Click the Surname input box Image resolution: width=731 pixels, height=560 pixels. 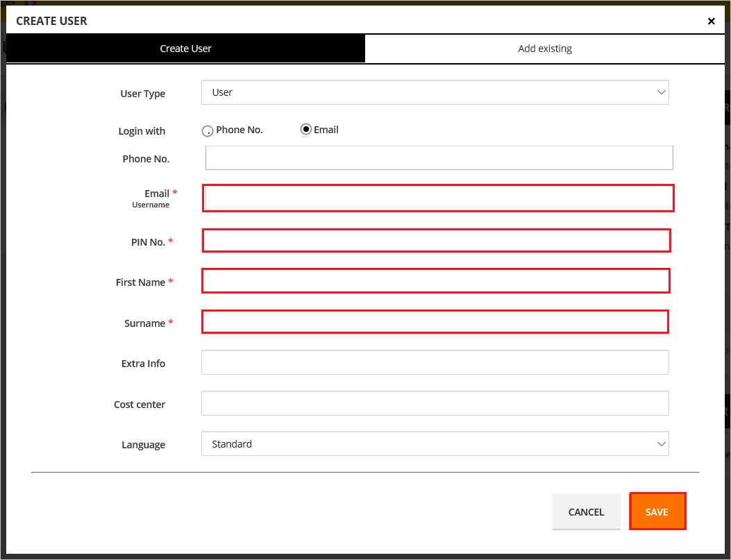435,321
